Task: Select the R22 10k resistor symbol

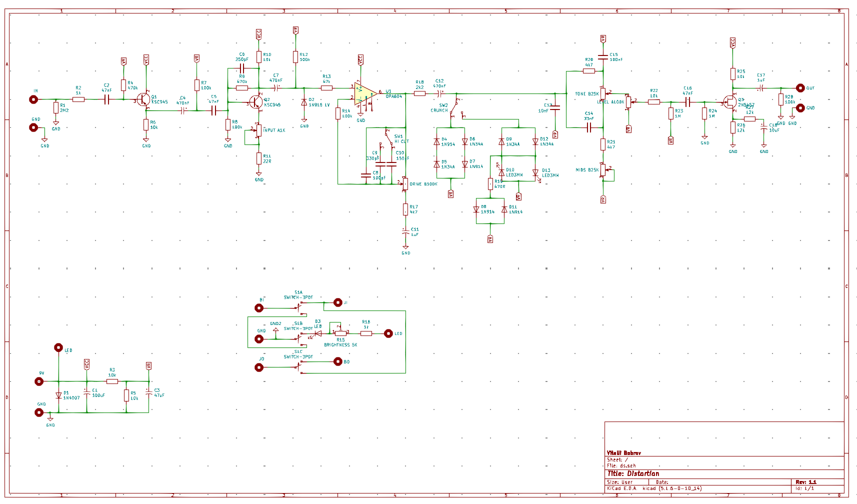Action: point(654,102)
